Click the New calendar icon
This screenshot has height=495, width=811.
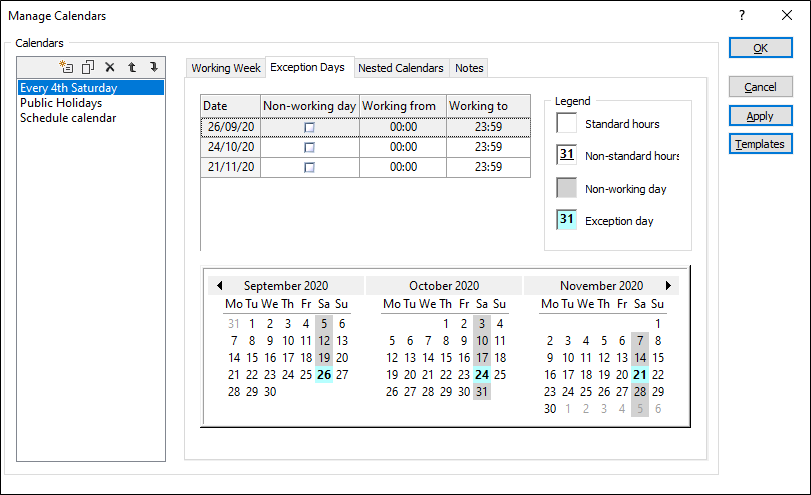click(67, 67)
